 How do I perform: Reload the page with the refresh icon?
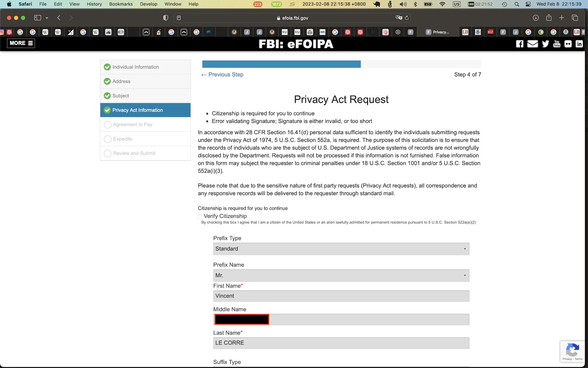[407, 18]
